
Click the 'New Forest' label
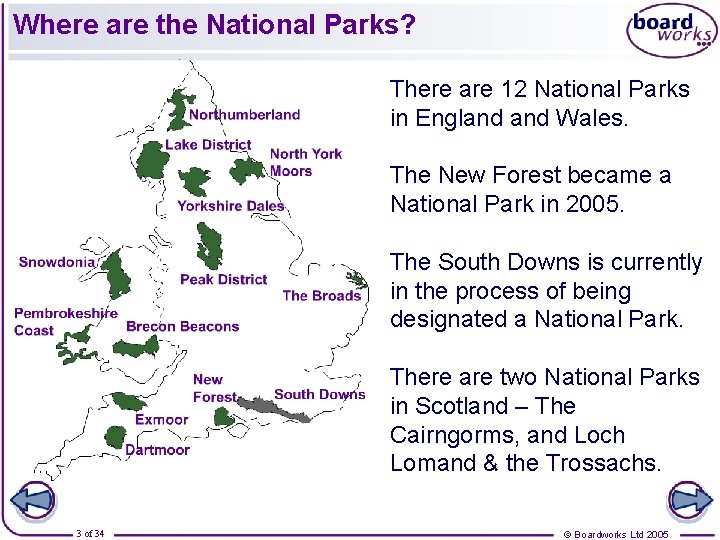point(215,388)
